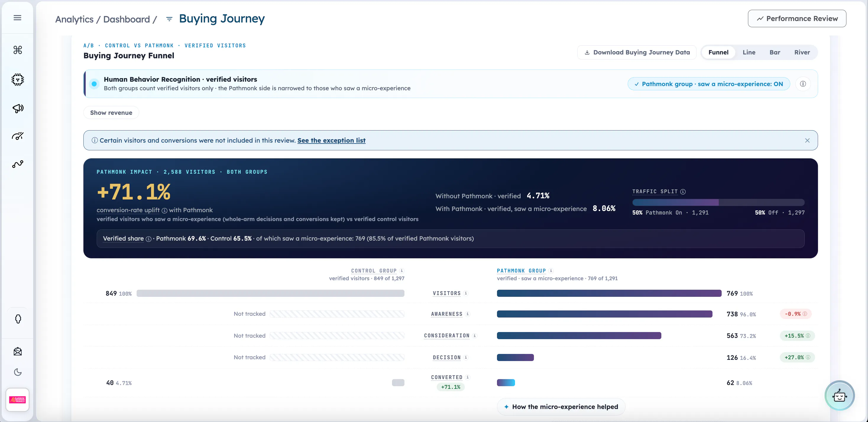This screenshot has width=868, height=422.
Task: Switch to the Line view tab
Action: click(749, 52)
